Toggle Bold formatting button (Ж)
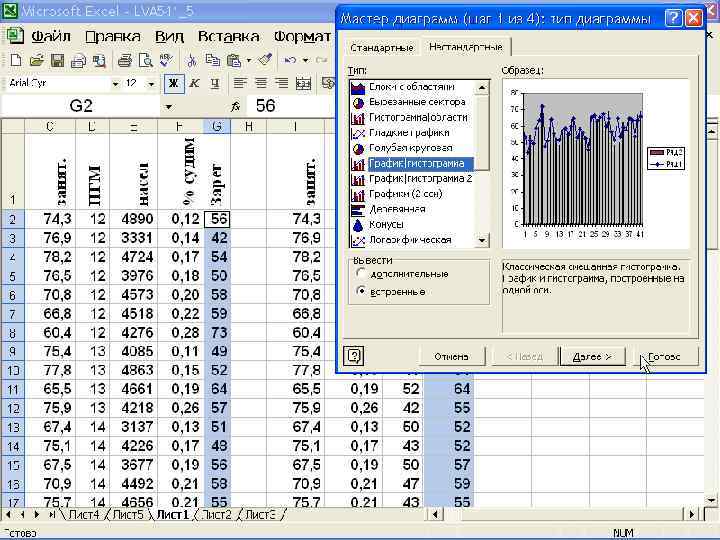 (173, 83)
